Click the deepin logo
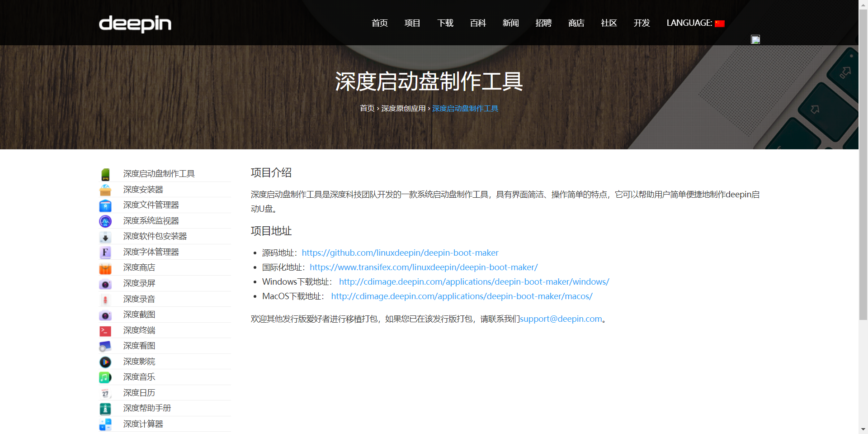 coord(135,24)
